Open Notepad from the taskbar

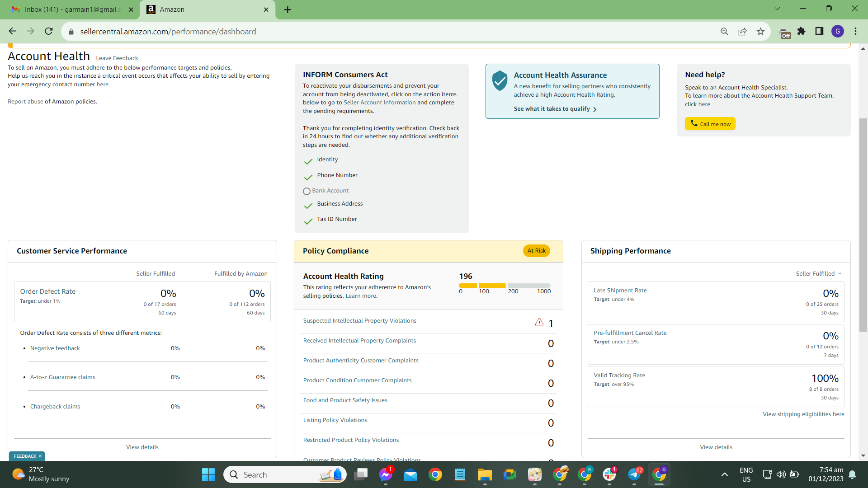point(460,474)
